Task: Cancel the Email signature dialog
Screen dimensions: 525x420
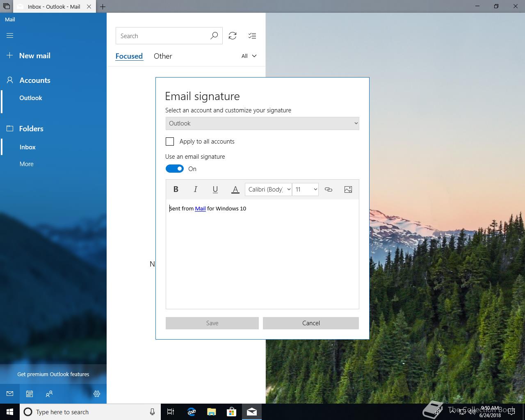Action: [x=311, y=323]
